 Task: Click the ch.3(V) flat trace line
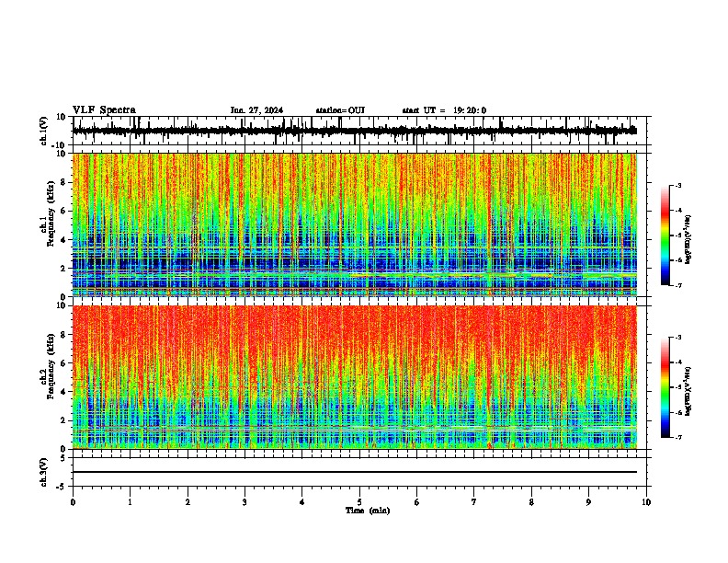(x=355, y=472)
